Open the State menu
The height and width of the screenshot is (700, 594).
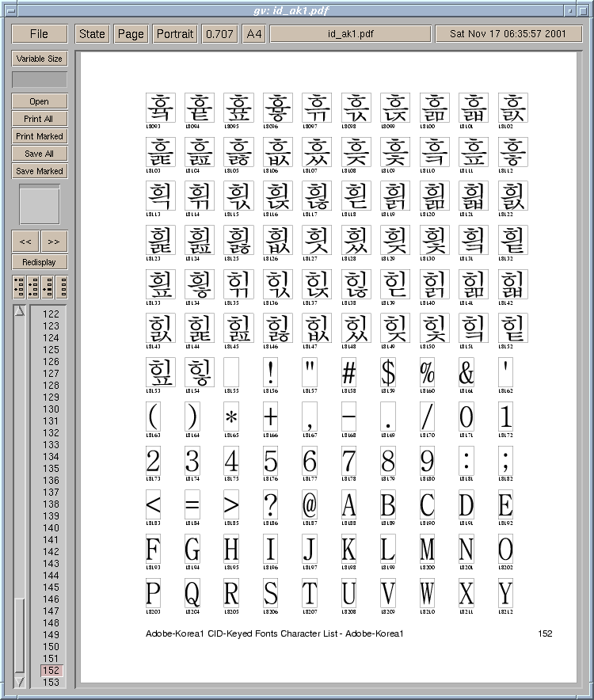92,33
